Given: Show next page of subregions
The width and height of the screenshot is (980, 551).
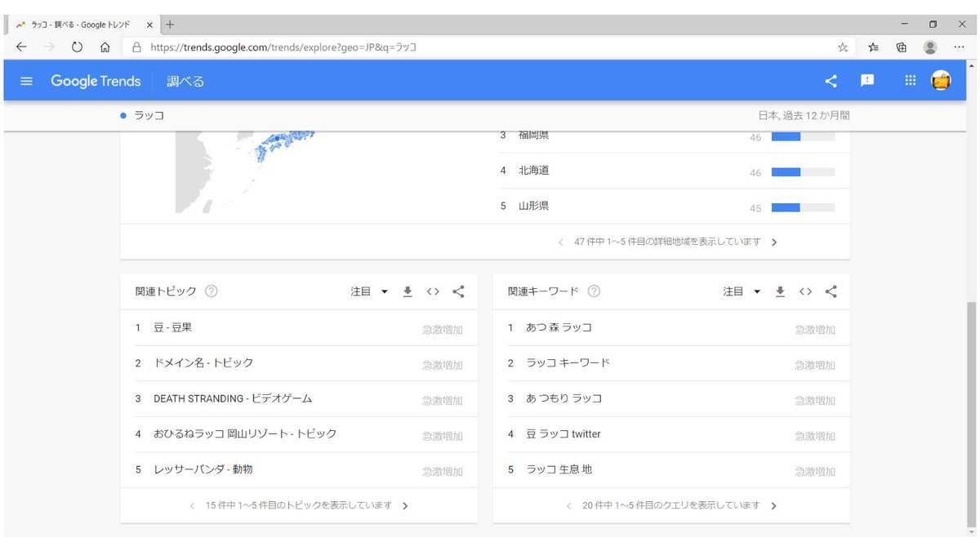Looking at the screenshot, I should click(773, 242).
